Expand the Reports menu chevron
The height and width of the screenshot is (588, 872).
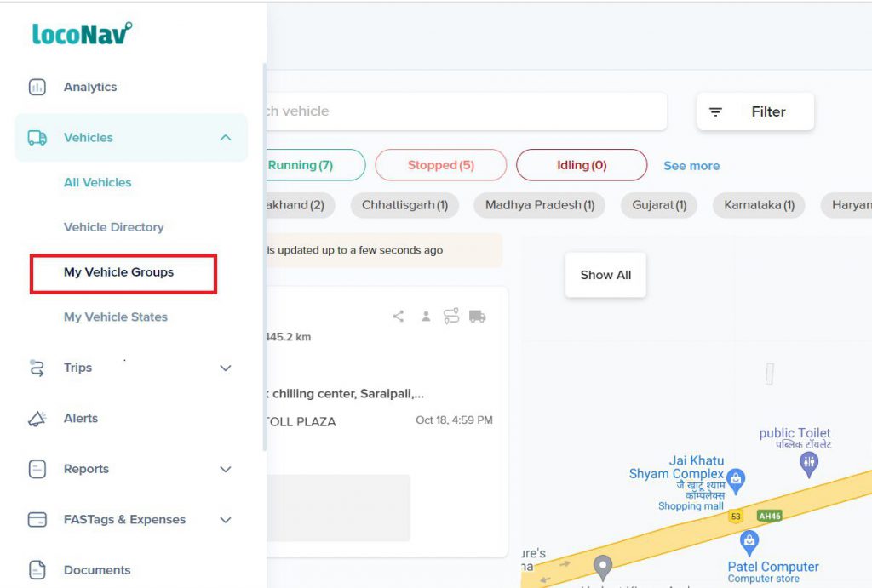226,470
